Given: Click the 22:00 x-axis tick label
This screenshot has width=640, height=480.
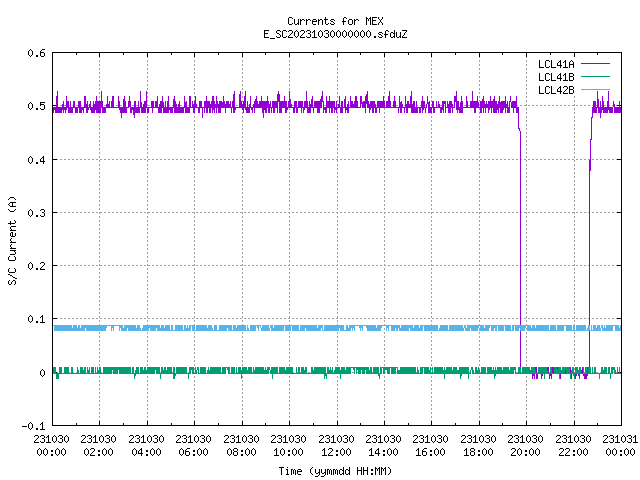Looking at the screenshot, I should tap(573, 452).
